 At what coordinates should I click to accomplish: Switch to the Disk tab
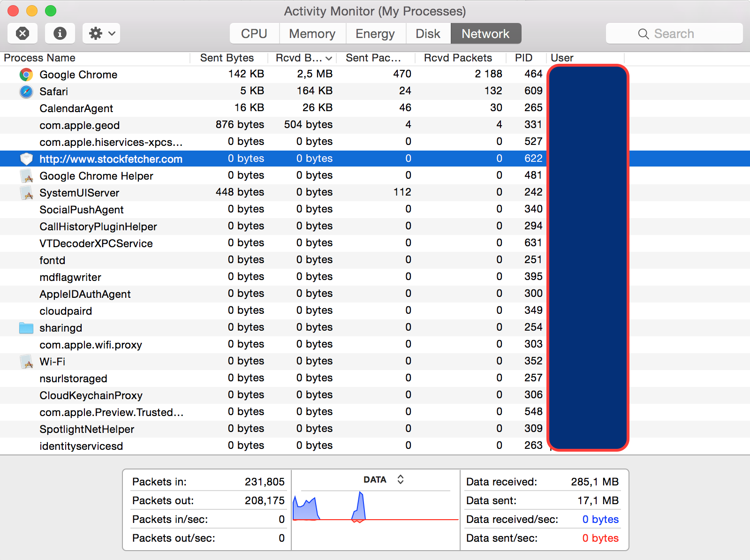point(428,34)
